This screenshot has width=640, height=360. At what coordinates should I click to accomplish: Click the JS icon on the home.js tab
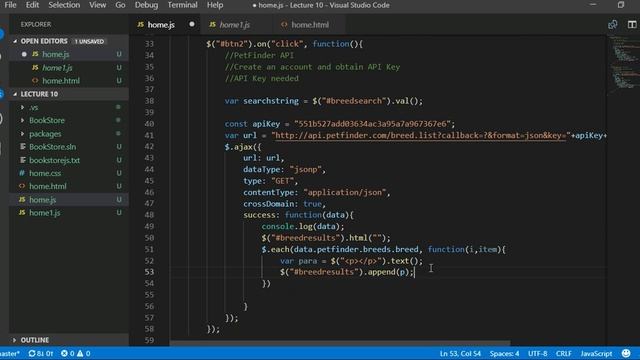[140, 24]
